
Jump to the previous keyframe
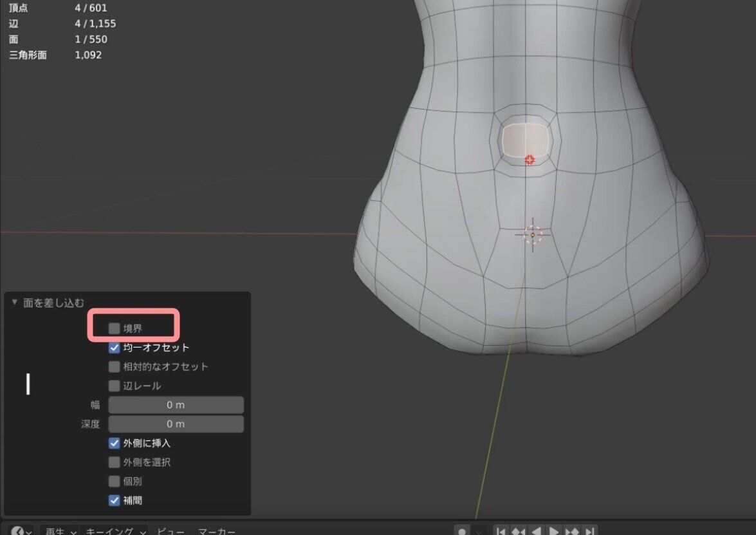coord(519,531)
